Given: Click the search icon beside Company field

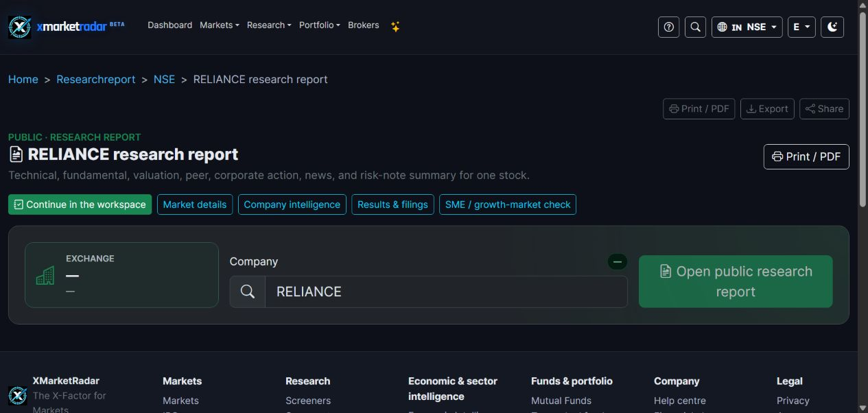Looking at the screenshot, I should (248, 292).
